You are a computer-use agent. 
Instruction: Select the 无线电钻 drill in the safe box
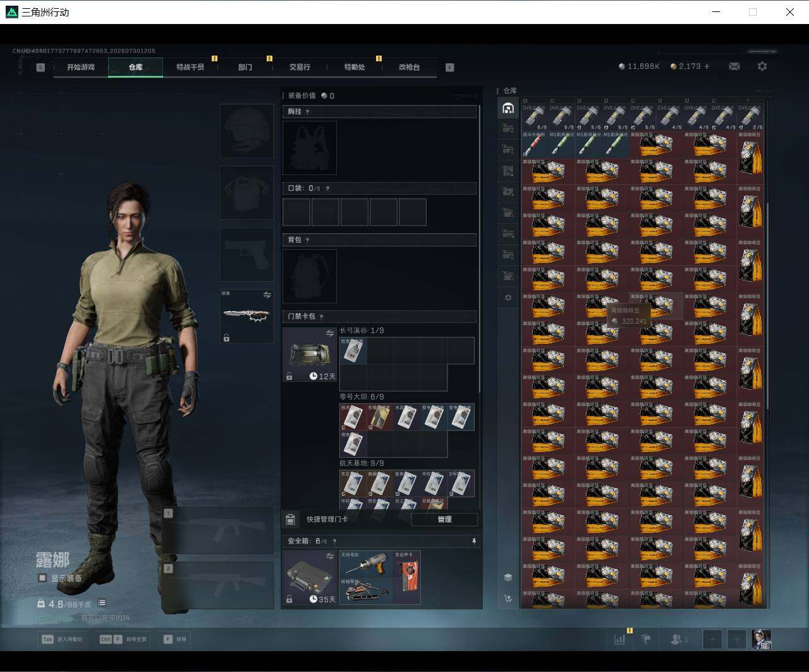click(366, 564)
